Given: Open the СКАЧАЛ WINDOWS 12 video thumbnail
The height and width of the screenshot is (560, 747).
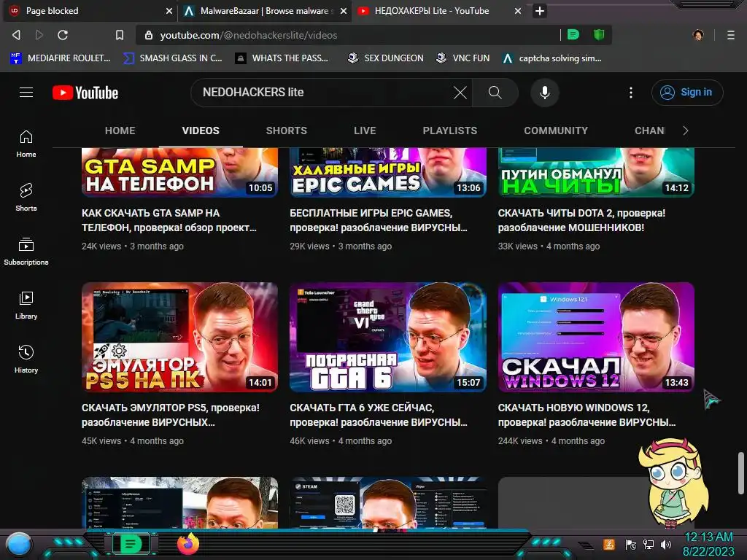Looking at the screenshot, I should [596, 337].
